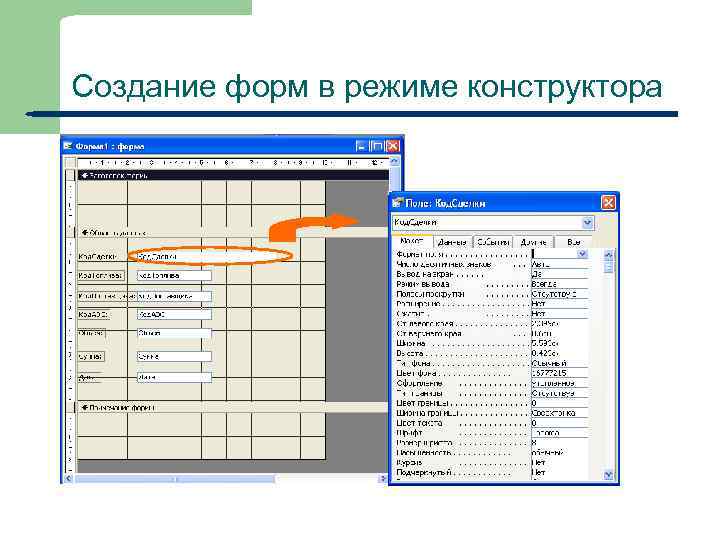Click the properties window title bar icon
The image size is (720, 540).
point(397,203)
